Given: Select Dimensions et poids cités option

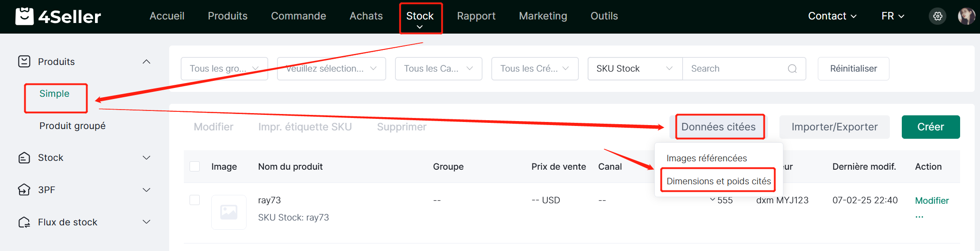Looking at the screenshot, I should (718, 181).
